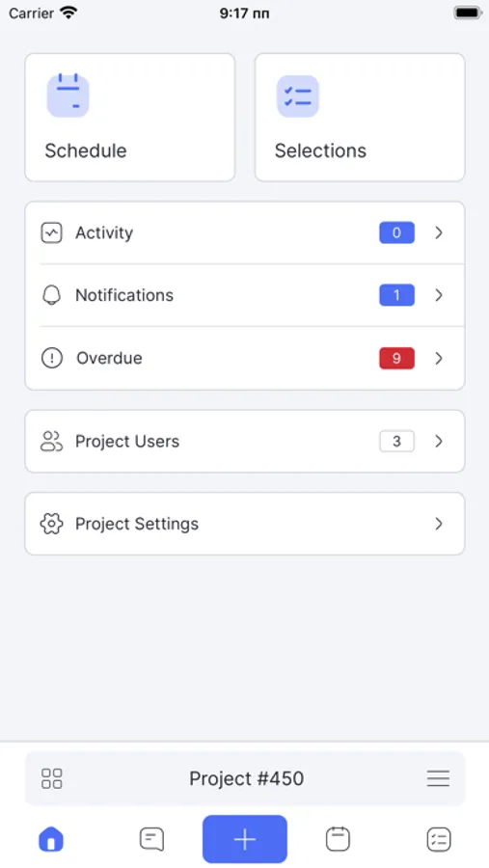Expand the Notifications row chevron
Screen dimensions: 489x868
(439, 295)
